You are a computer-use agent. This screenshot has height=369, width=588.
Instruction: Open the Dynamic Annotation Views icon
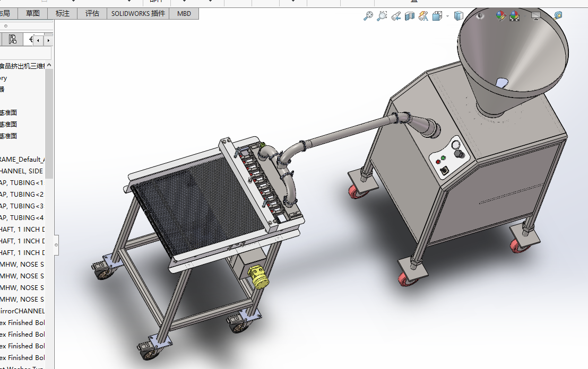[x=423, y=16]
